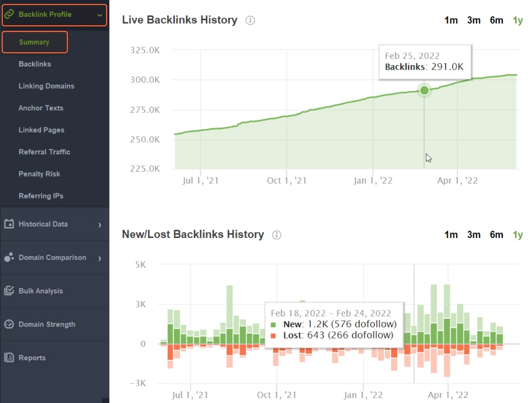The width and height of the screenshot is (532, 403).
Task: Click the Historical Data calendar icon
Action: click(9, 223)
